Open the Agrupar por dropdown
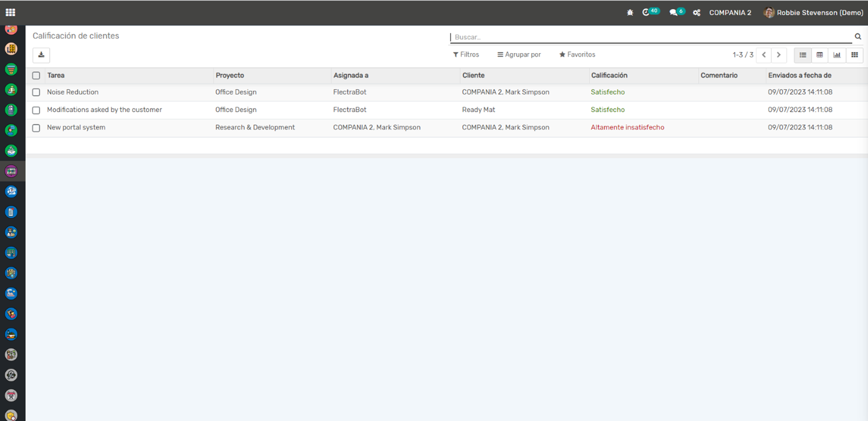 point(519,55)
